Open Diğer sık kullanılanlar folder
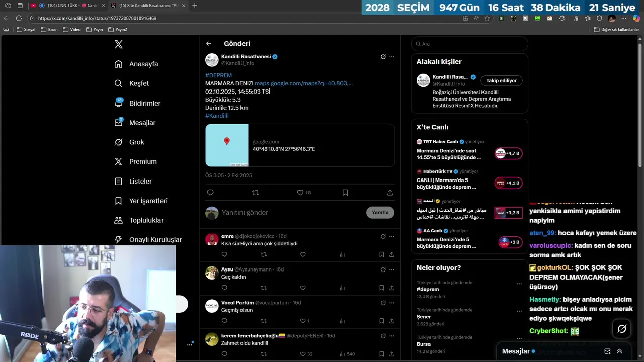Viewport: 644px width, 362px height. coord(616,30)
